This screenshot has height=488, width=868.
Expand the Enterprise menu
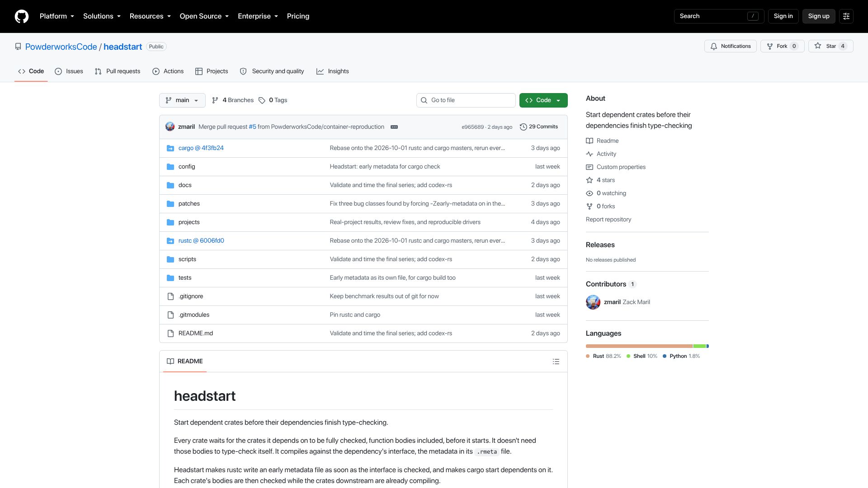[x=258, y=16]
